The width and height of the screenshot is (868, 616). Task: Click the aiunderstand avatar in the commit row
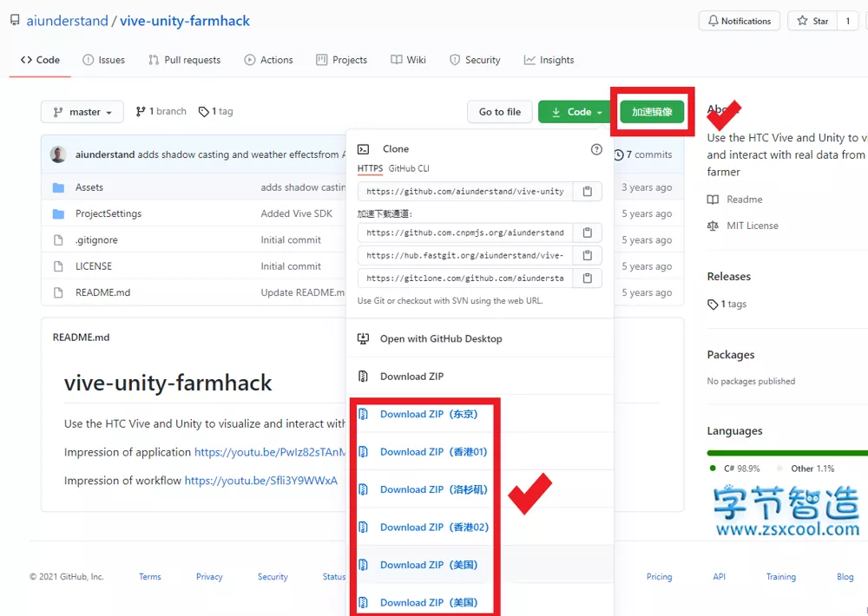tap(58, 154)
